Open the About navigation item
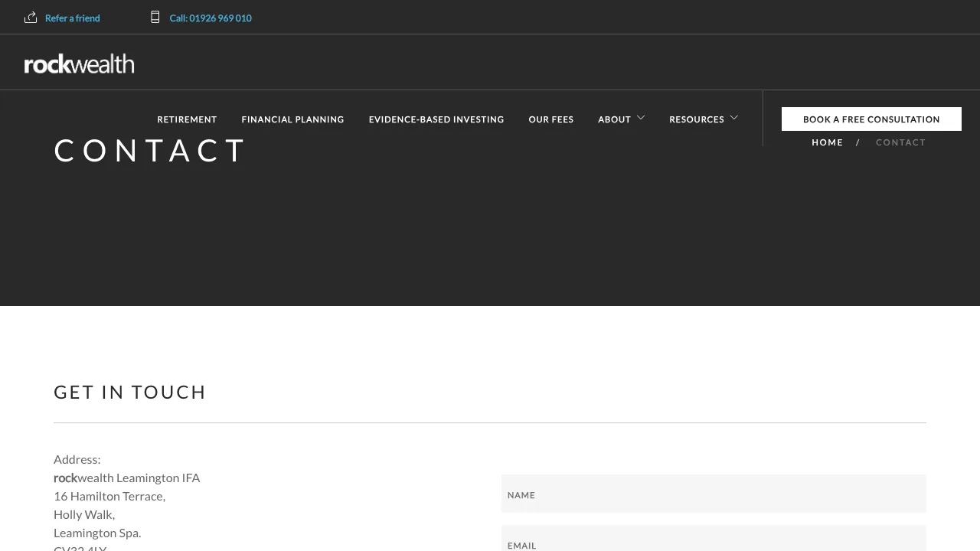Image resolution: width=980 pixels, height=551 pixels. coord(614,119)
